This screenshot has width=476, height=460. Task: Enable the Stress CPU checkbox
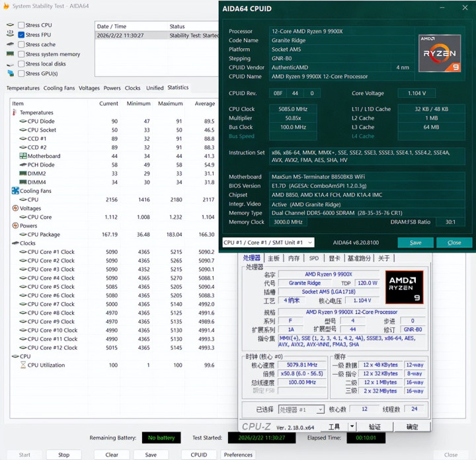(21, 25)
